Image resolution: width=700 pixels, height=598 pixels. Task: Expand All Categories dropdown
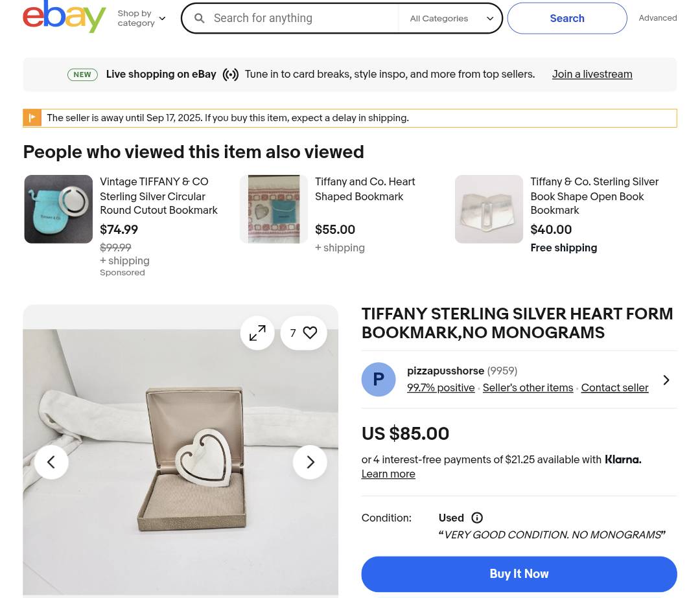click(450, 18)
